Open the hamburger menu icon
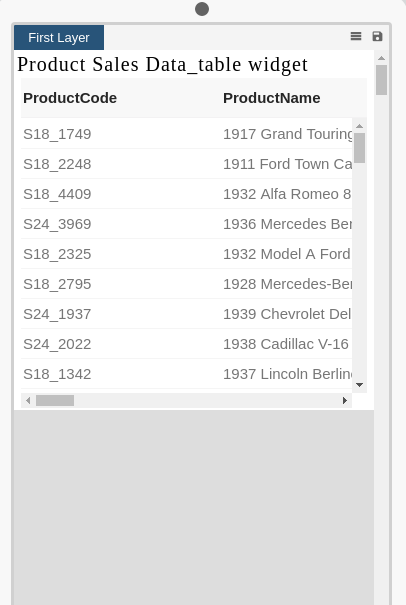 tap(356, 36)
